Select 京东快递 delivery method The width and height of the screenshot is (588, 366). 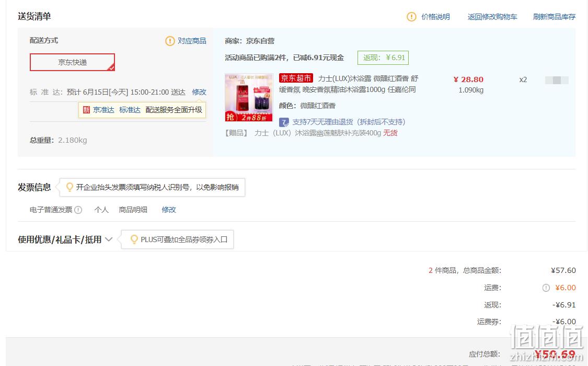(x=72, y=62)
